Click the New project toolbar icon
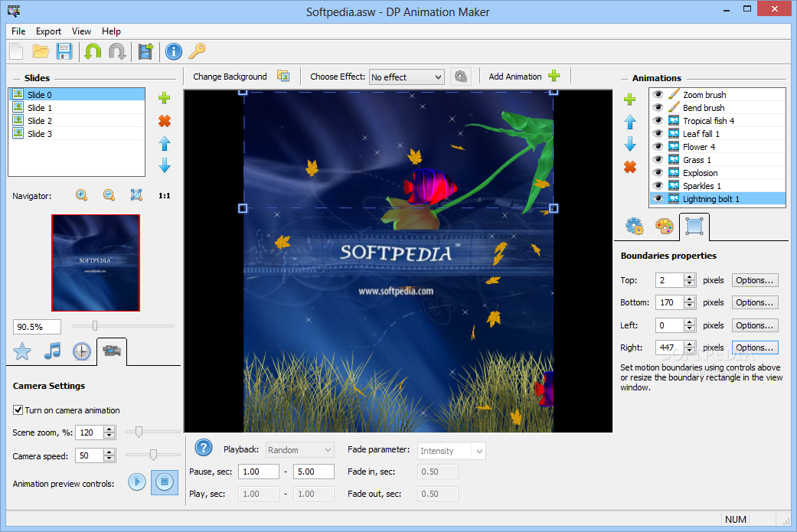The height and width of the screenshot is (532, 797). point(17,51)
